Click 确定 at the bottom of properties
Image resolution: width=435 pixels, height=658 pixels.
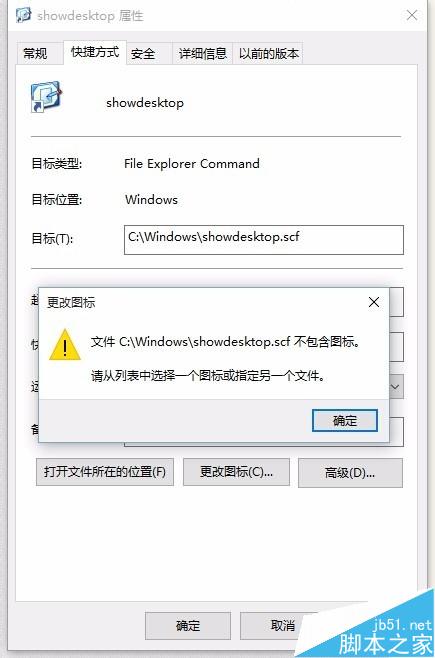[x=188, y=625]
